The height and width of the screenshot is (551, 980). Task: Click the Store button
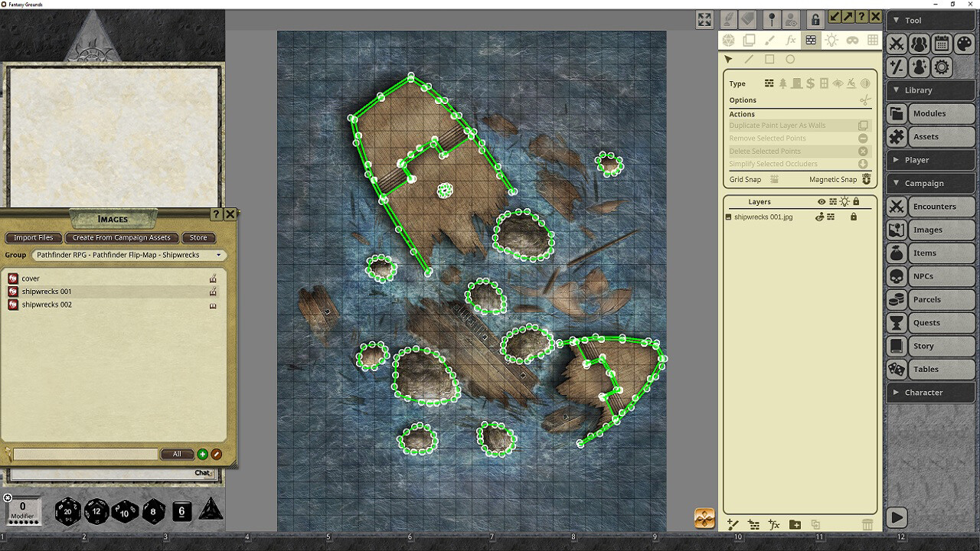[198, 237]
